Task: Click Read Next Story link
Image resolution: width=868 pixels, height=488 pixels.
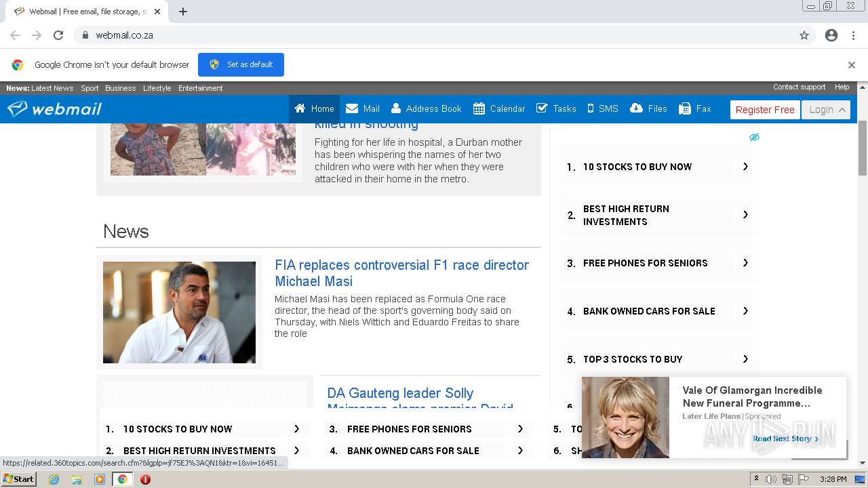Action: click(x=785, y=439)
